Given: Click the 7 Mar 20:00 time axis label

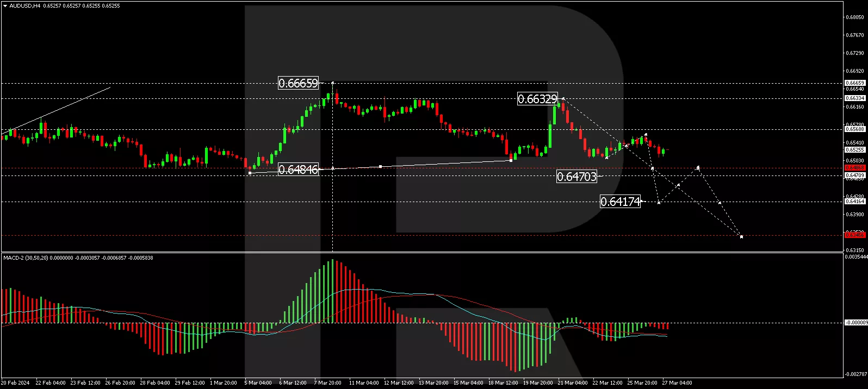Looking at the screenshot, I should 327,383.
